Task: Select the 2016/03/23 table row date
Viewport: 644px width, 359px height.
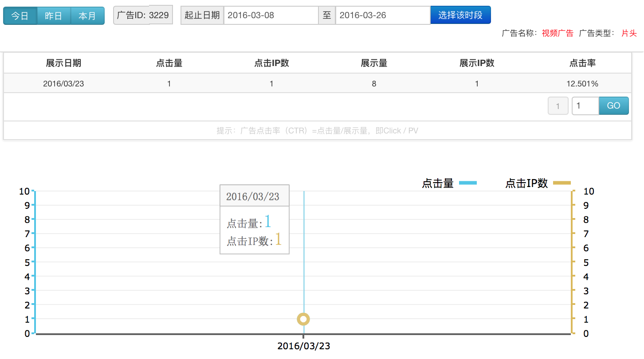Action: [x=63, y=84]
